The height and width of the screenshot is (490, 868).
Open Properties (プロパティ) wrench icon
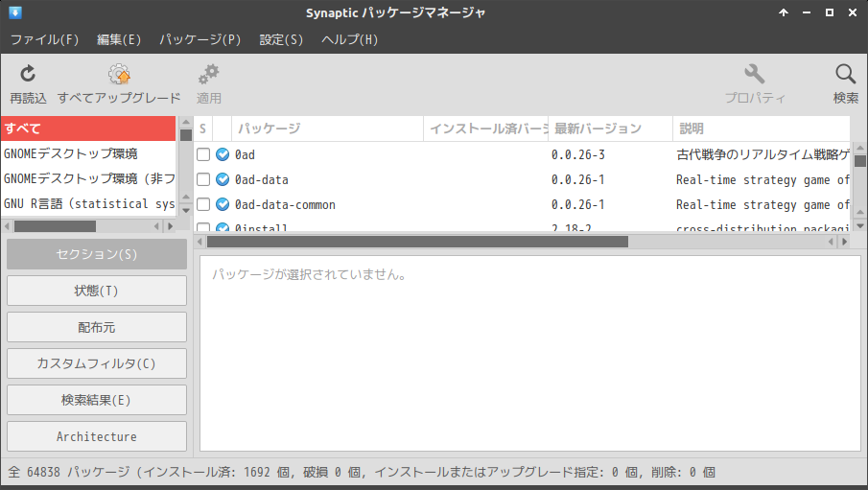[x=755, y=74]
